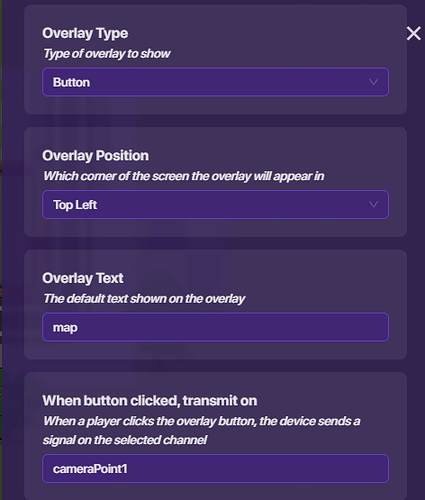Place cursor on the word 'map'
Screen dimensions: 425x500
click(65, 328)
